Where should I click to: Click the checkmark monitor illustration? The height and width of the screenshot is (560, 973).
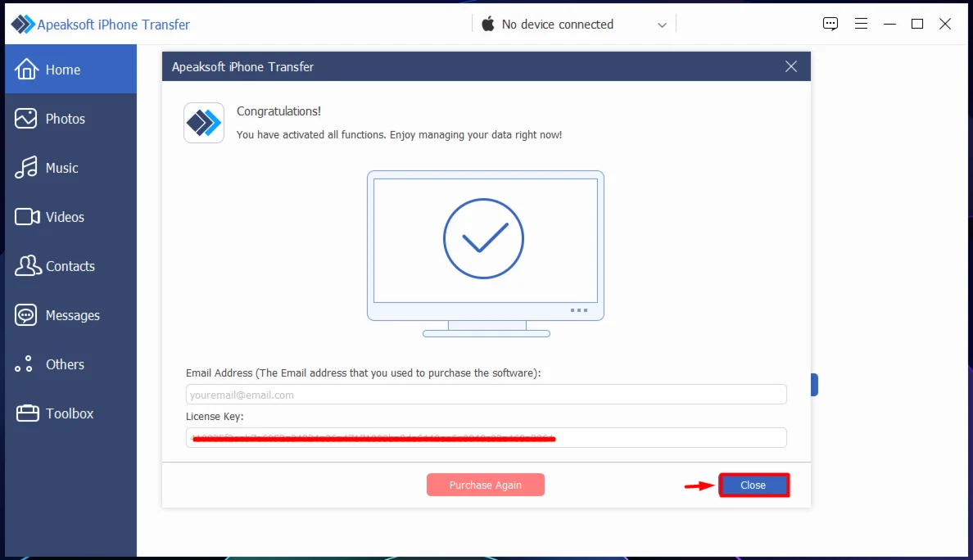tap(486, 254)
